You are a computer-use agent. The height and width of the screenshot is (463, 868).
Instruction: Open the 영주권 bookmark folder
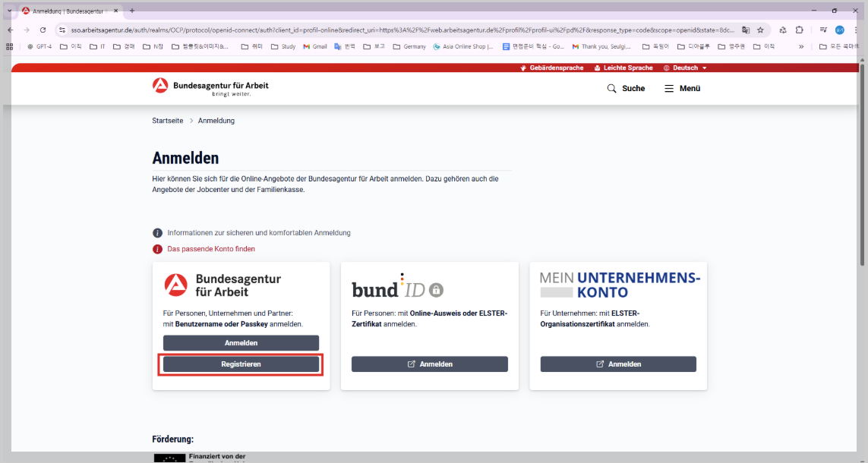[731, 46]
